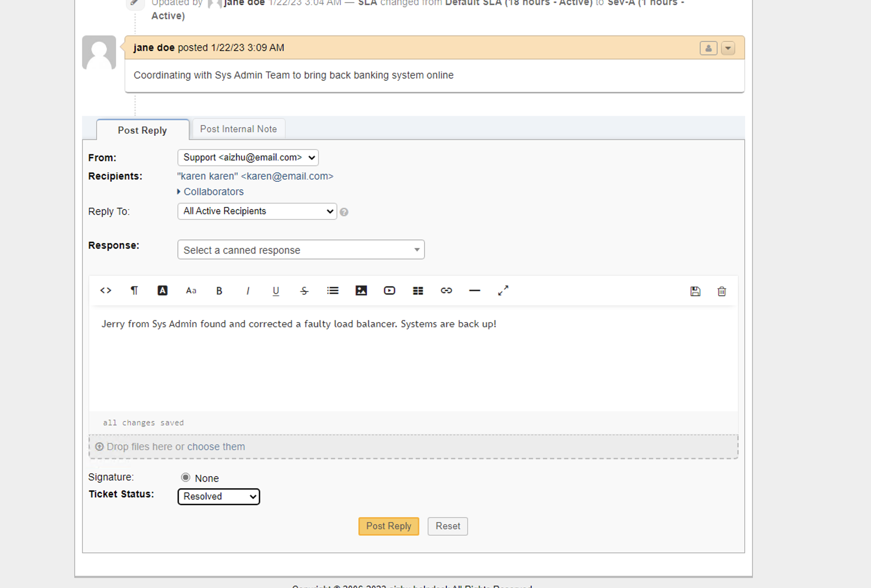This screenshot has width=871, height=588.
Task: Toggle HTML source code view icon
Action: [x=106, y=290]
